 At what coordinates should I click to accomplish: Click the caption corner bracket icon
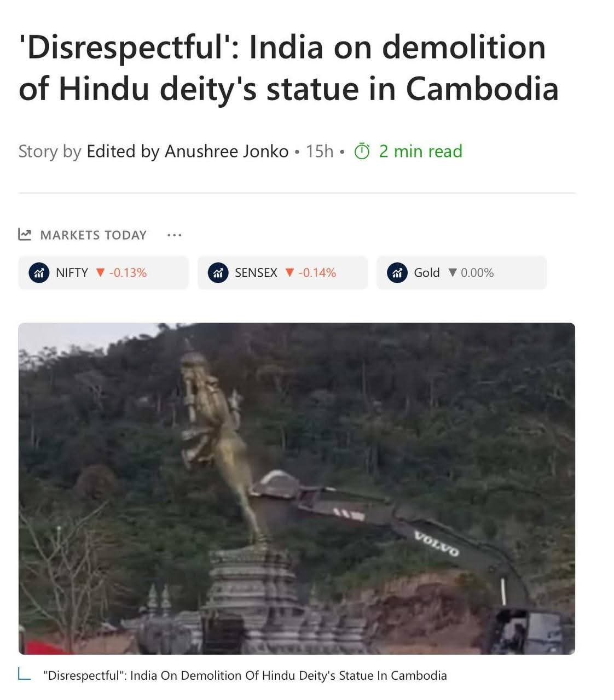click(x=24, y=674)
